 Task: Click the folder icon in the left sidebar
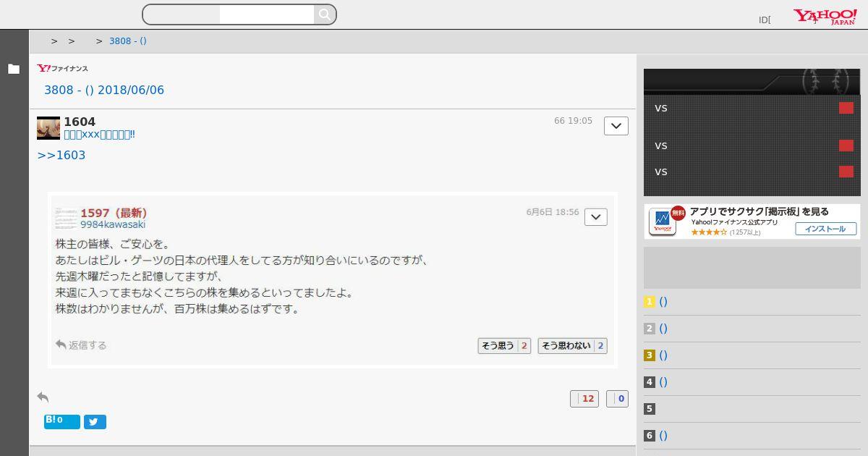point(14,69)
